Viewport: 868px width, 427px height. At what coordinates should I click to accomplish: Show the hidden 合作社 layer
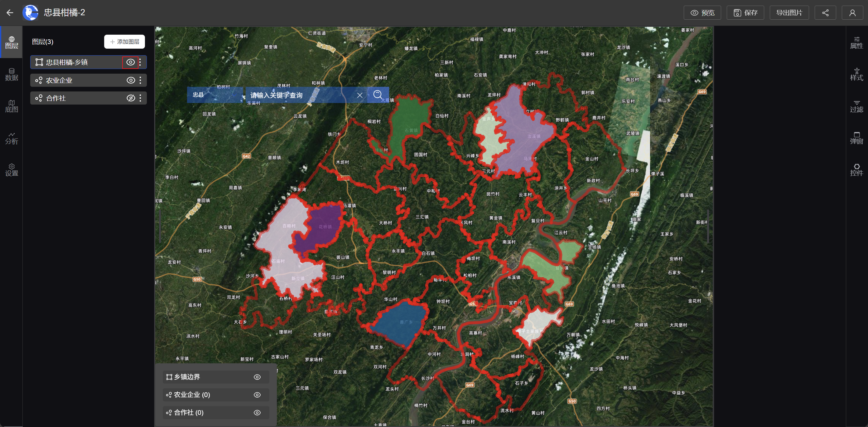coord(131,98)
